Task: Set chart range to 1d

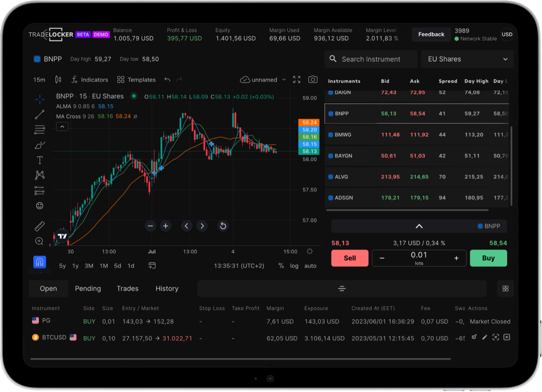Action: point(131,266)
